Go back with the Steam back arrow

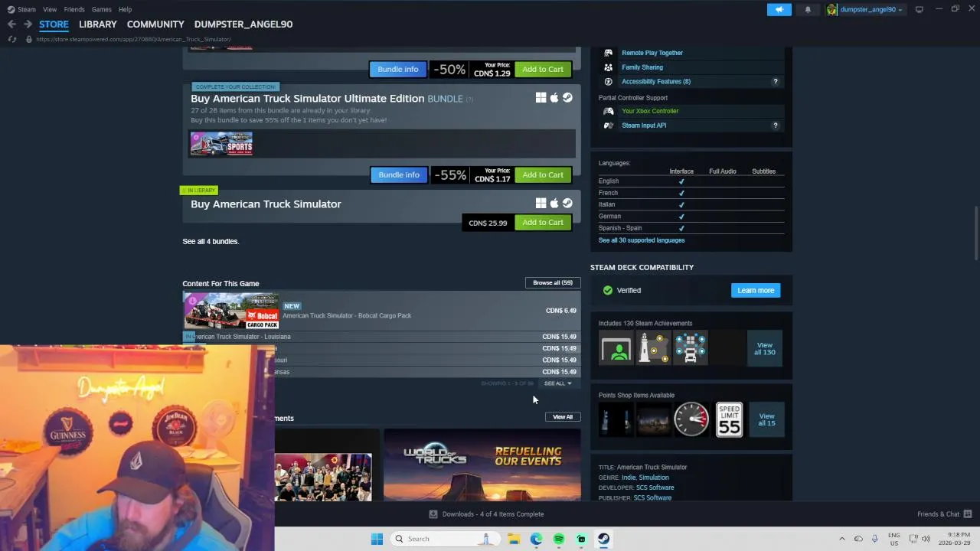click(x=11, y=24)
